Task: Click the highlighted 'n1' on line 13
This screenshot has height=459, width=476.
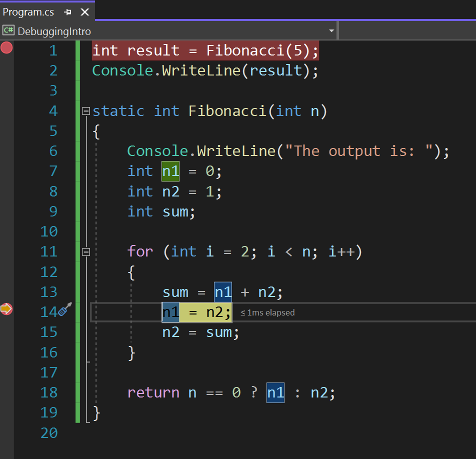Action: (x=223, y=292)
